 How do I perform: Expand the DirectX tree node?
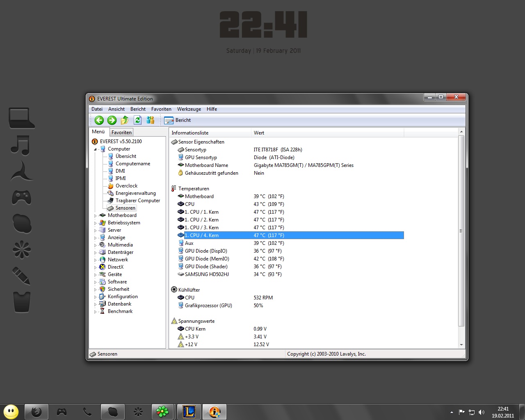point(95,267)
